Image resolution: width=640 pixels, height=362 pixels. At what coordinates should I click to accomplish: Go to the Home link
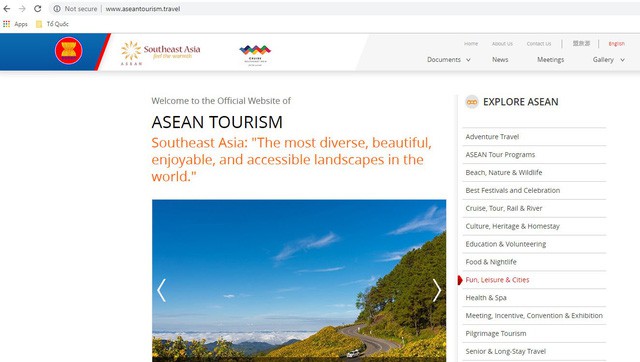pyautogui.click(x=471, y=44)
